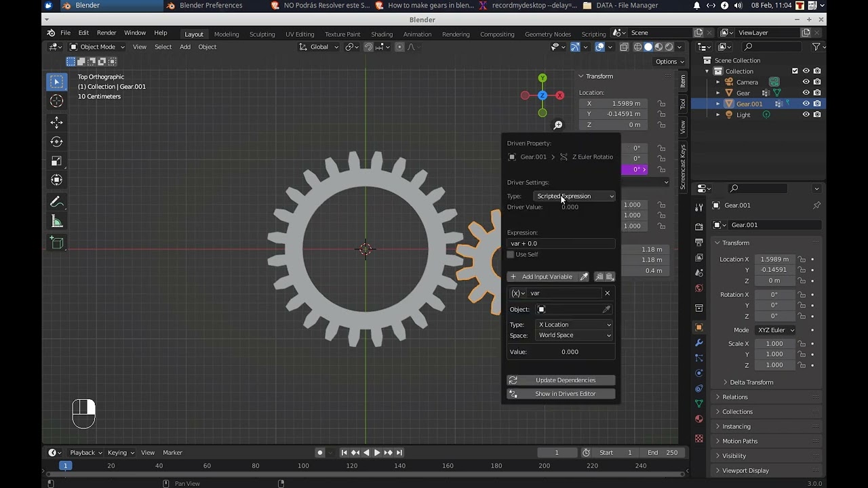Select the Cursor tool in toolbar
This screenshot has width=868, height=488.
pos(57,101)
